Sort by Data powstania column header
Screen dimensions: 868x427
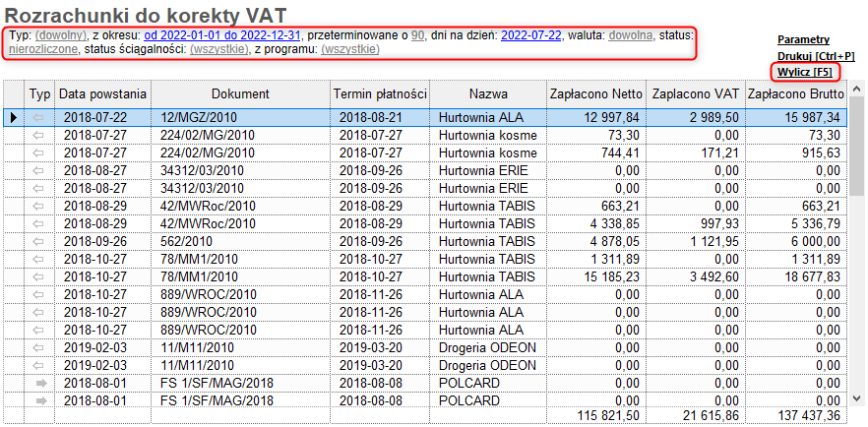(x=103, y=94)
